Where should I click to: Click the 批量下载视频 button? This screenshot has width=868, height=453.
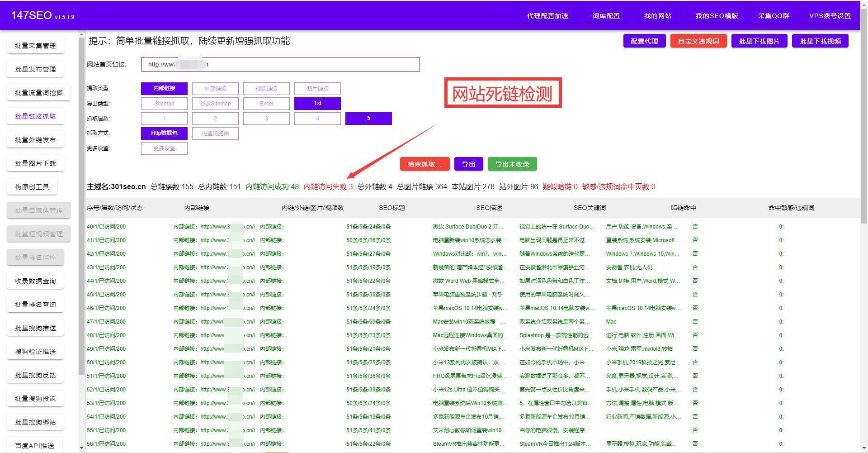pyautogui.click(x=820, y=41)
